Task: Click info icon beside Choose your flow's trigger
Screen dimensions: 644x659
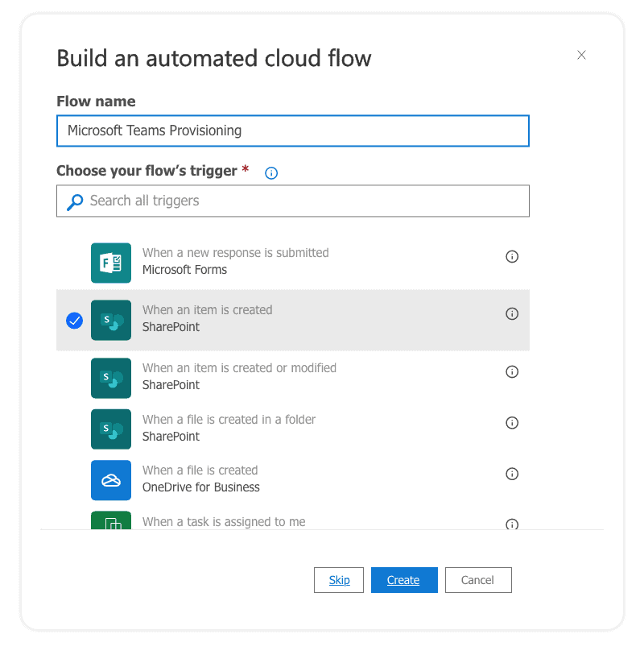Action: click(x=271, y=172)
